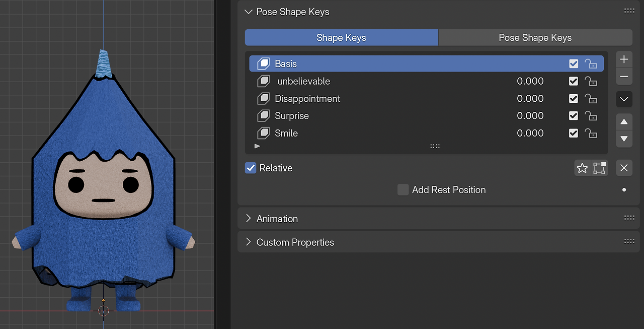Click the Smile shape key icon
644x329 pixels.
point(264,134)
